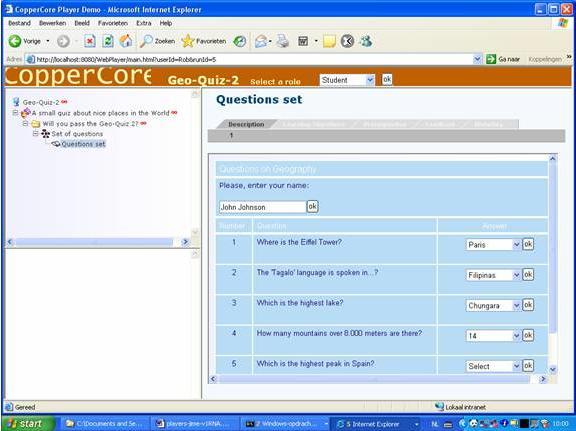This screenshot has height=431, width=576.
Task: Open the Start menu
Action: [28, 424]
